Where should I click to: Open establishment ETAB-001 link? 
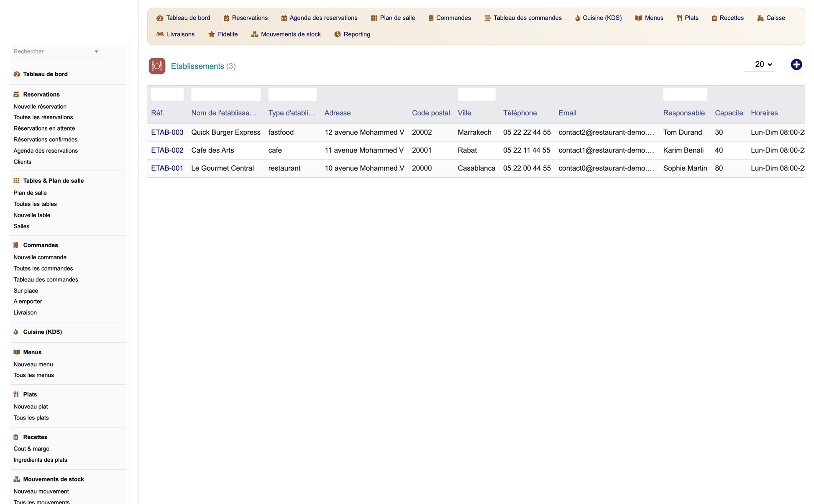(x=167, y=168)
